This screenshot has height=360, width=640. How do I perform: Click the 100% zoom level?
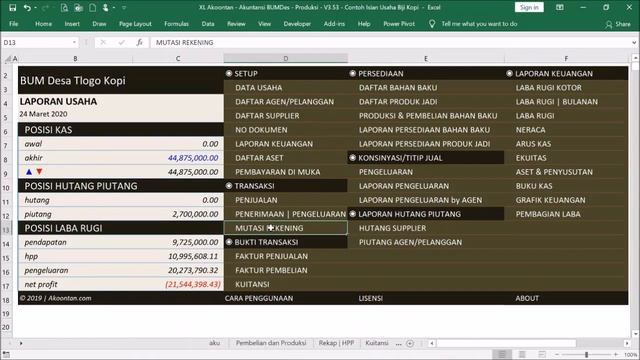pos(630,355)
